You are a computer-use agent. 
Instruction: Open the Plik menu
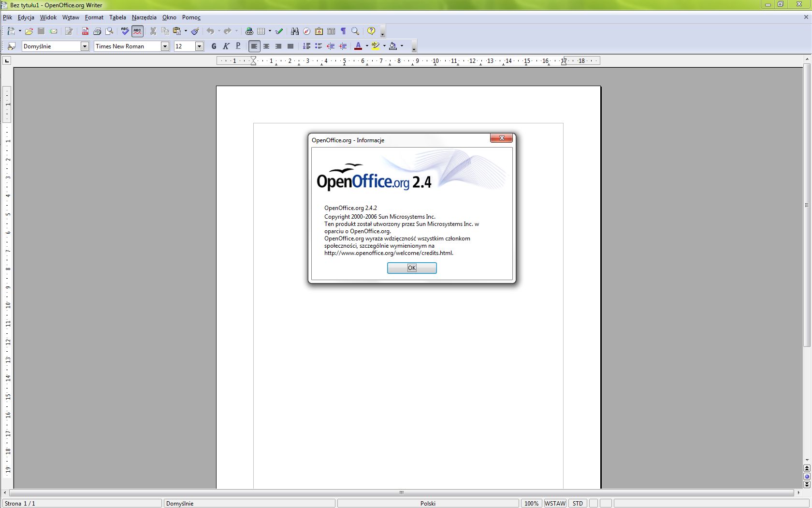click(x=7, y=17)
